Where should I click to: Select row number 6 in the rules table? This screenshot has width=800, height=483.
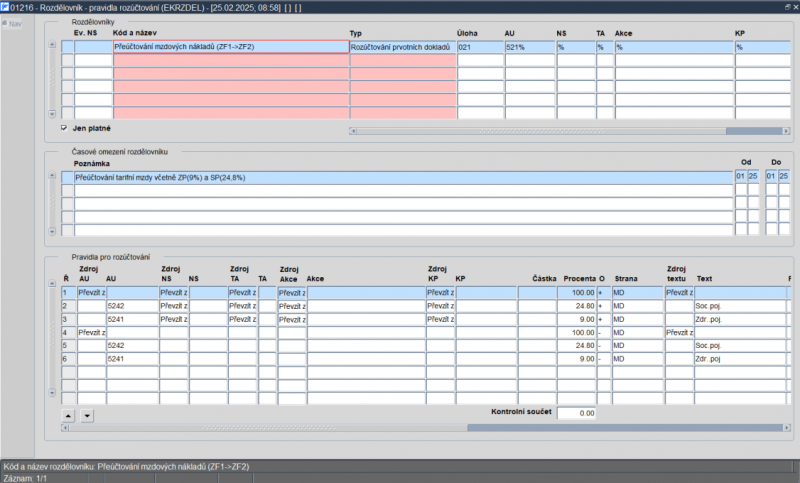(68, 359)
